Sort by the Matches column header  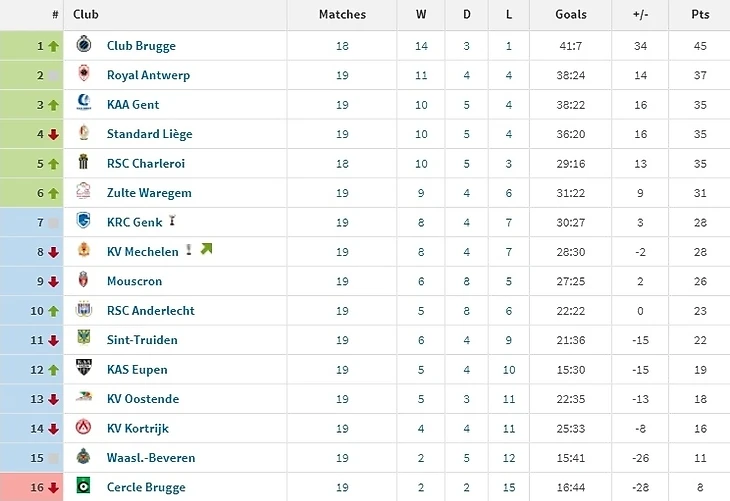click(x=342, y=15)
